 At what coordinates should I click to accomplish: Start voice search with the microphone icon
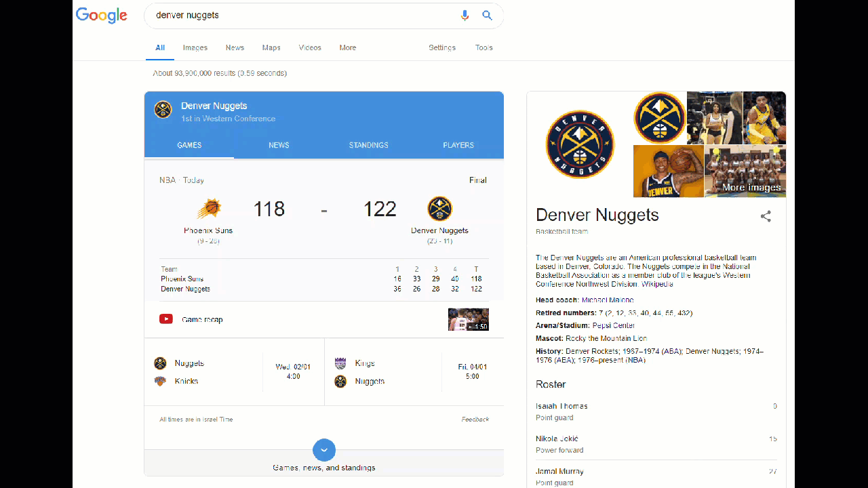(x=465, y=15)
